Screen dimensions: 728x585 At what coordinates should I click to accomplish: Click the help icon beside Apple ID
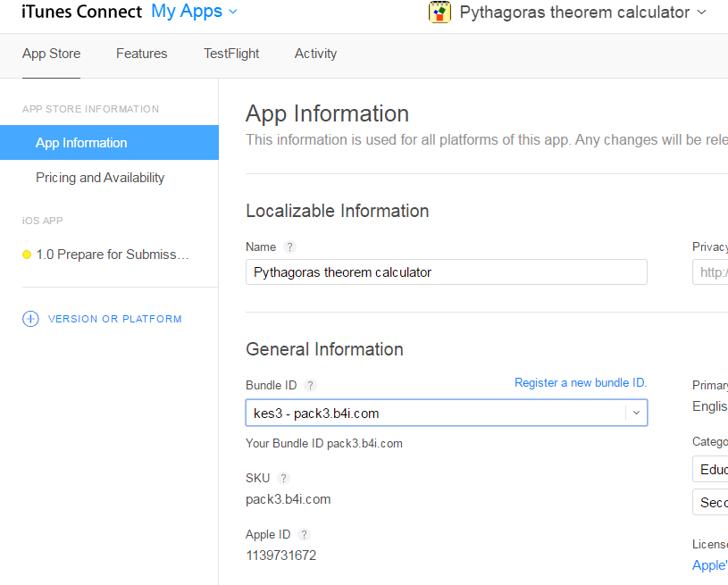(304, 535)
